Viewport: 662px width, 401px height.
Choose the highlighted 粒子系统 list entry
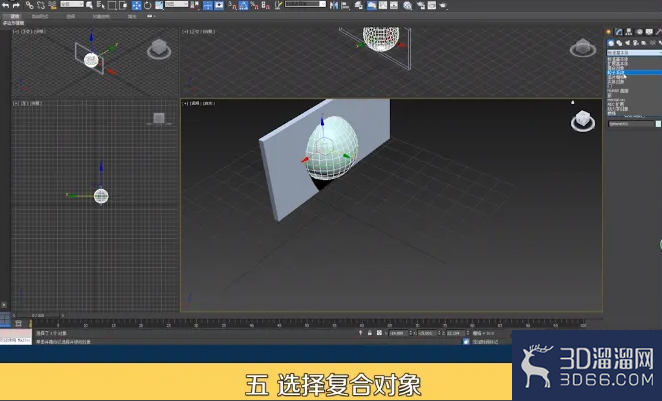(634, 73)
